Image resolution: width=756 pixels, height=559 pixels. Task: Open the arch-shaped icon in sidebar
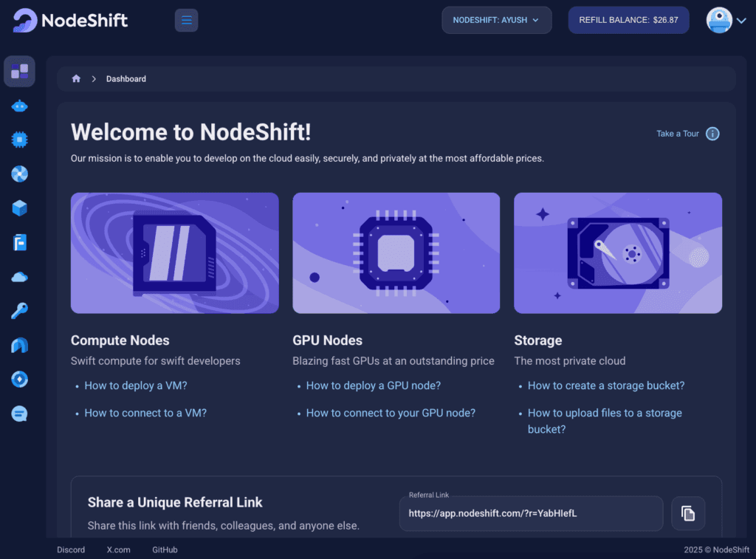coord(19,346)
